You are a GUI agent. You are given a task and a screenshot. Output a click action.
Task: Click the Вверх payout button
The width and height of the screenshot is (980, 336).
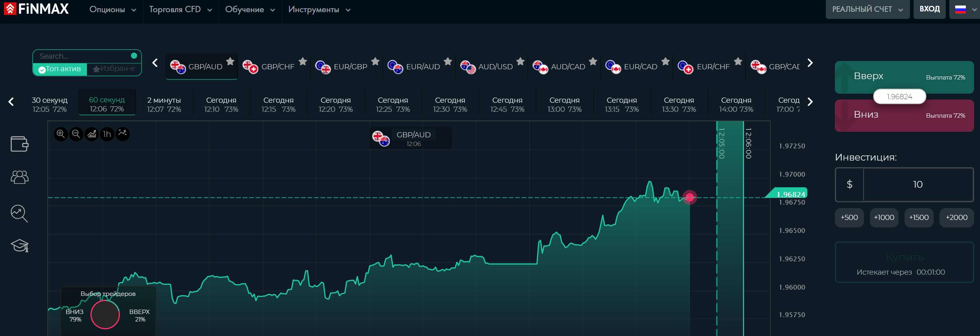pos(904,77)
